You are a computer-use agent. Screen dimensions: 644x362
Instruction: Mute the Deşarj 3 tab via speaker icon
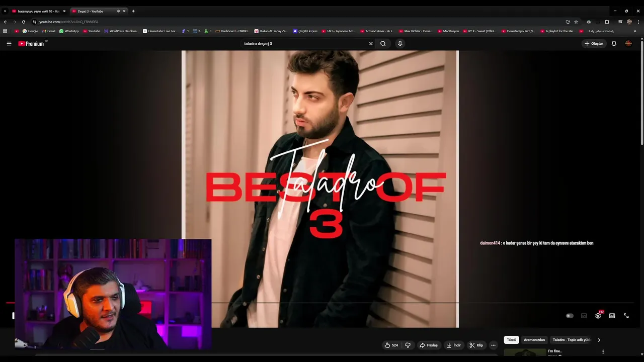118,11
